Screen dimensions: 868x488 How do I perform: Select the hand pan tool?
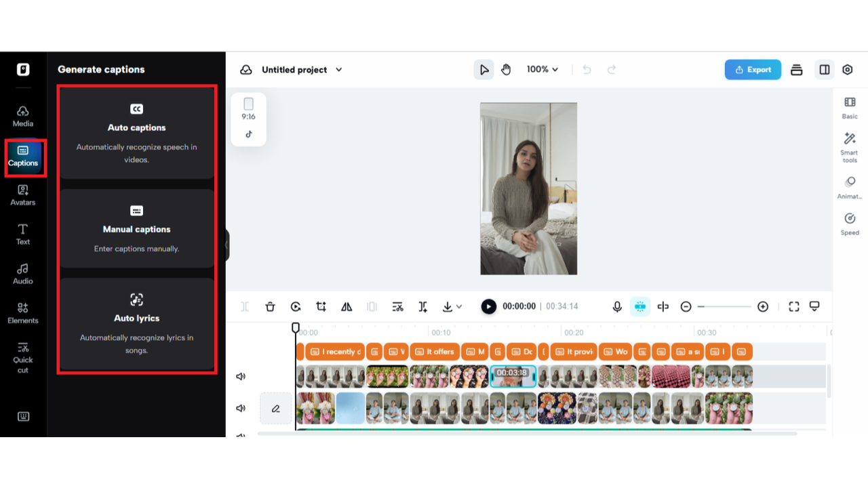click(506, 70)
